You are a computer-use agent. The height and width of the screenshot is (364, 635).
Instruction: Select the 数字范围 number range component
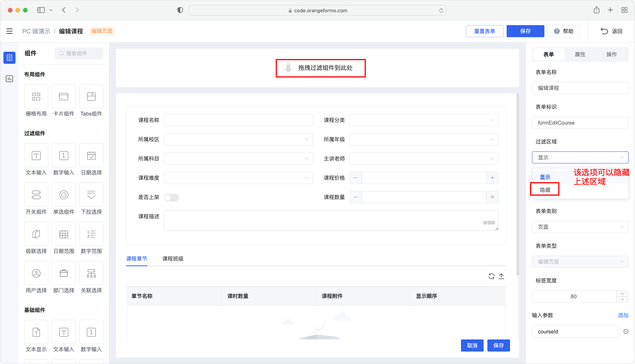[x=91, y=234]
